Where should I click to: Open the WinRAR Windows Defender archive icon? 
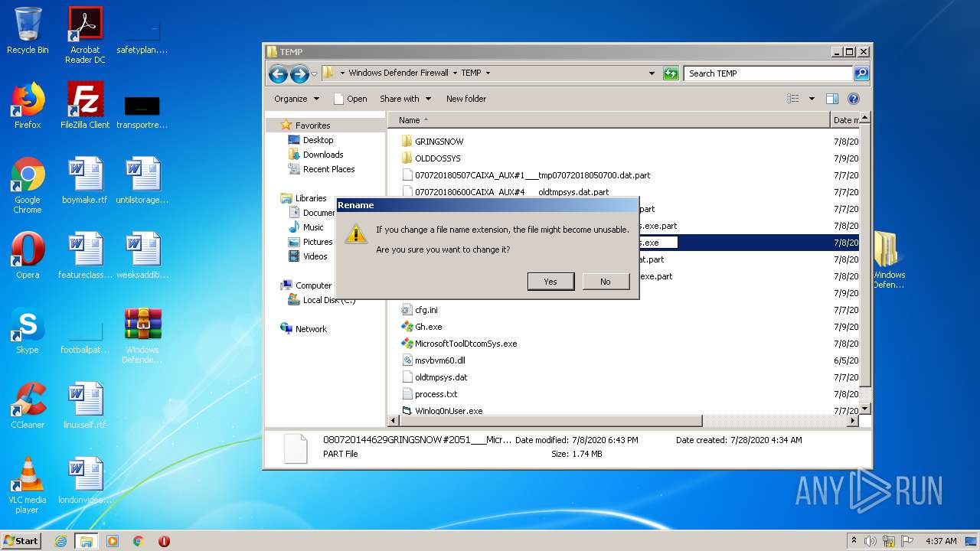pos(142,336)
